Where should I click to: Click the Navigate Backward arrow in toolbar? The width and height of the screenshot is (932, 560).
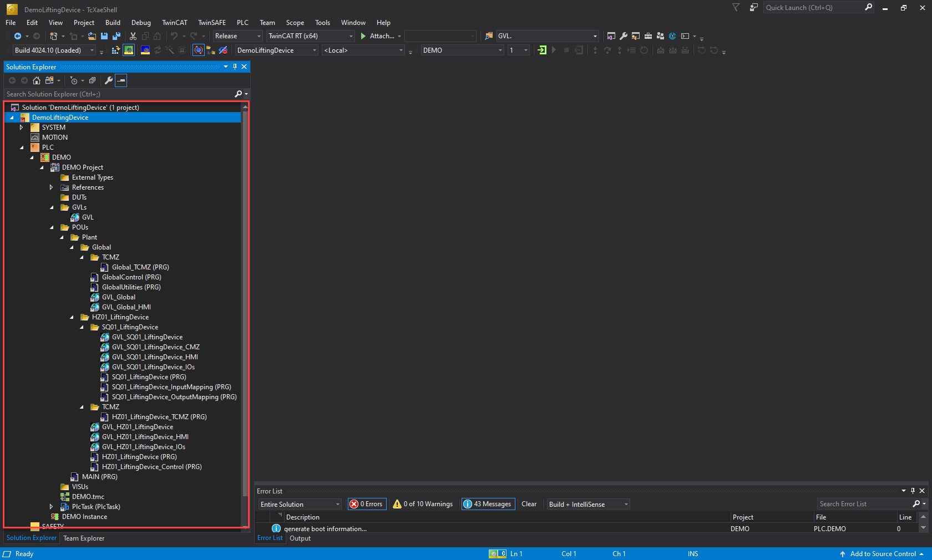[17, 36]
